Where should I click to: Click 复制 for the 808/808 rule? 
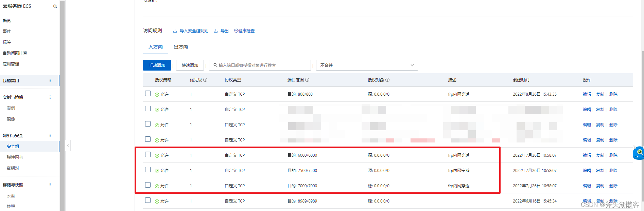point(600,94)
